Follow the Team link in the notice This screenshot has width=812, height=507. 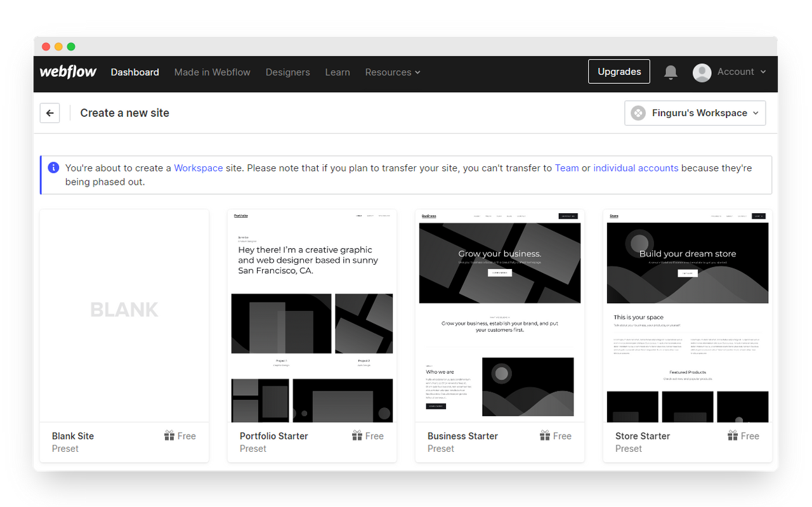[x=566, y=168]
